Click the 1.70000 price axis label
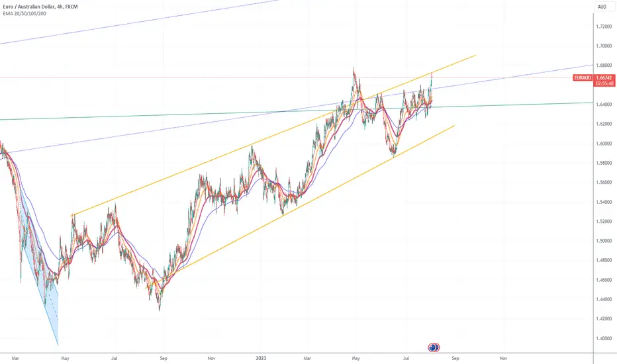Screen dimensions: 617x364 [604, 46]
